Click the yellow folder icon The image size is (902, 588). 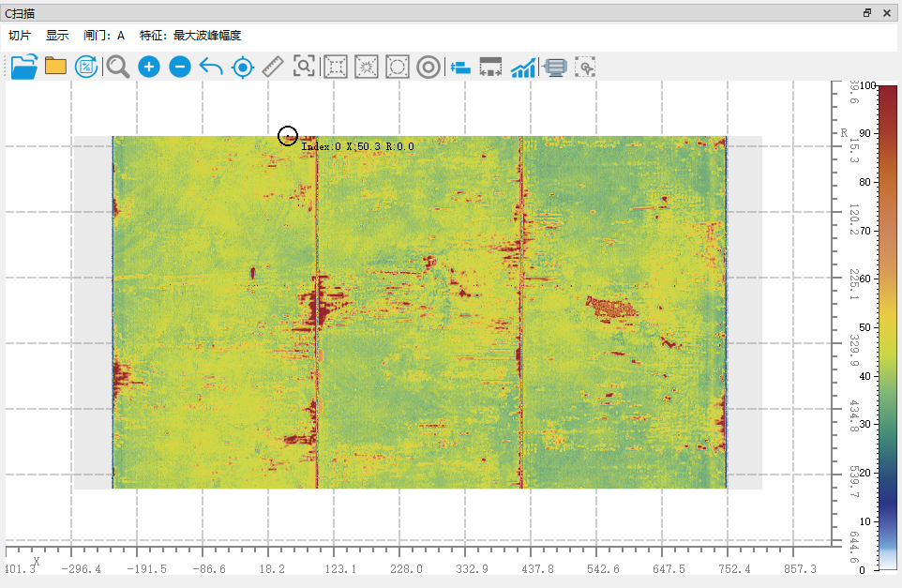tap(55, 67)
